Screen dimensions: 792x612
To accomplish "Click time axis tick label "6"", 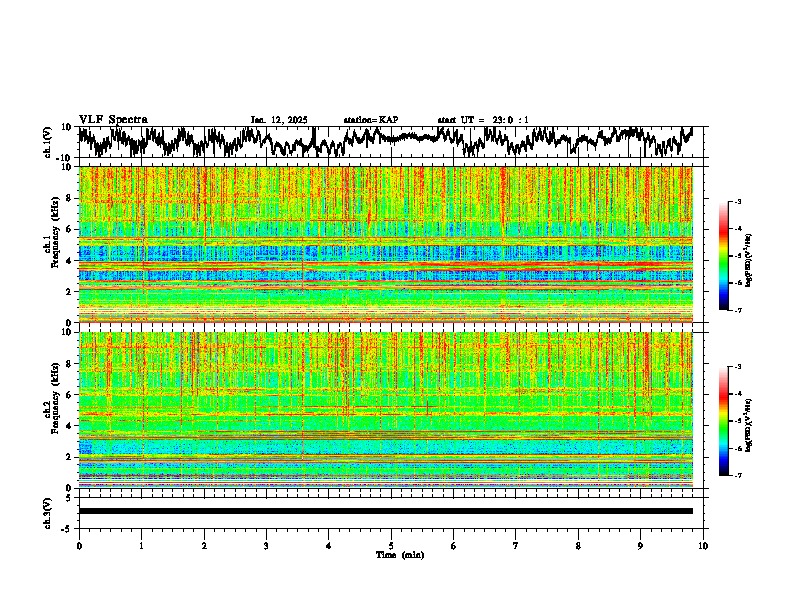I will [x=454, y=546].
